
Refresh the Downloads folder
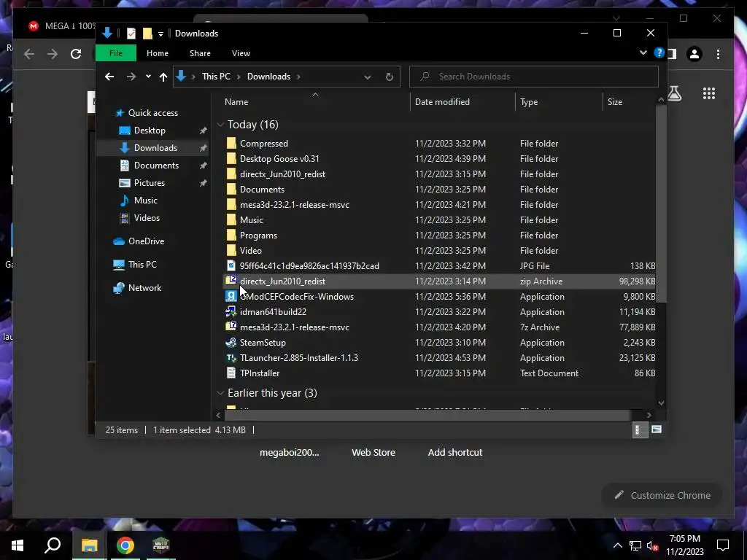coord(390,77)
